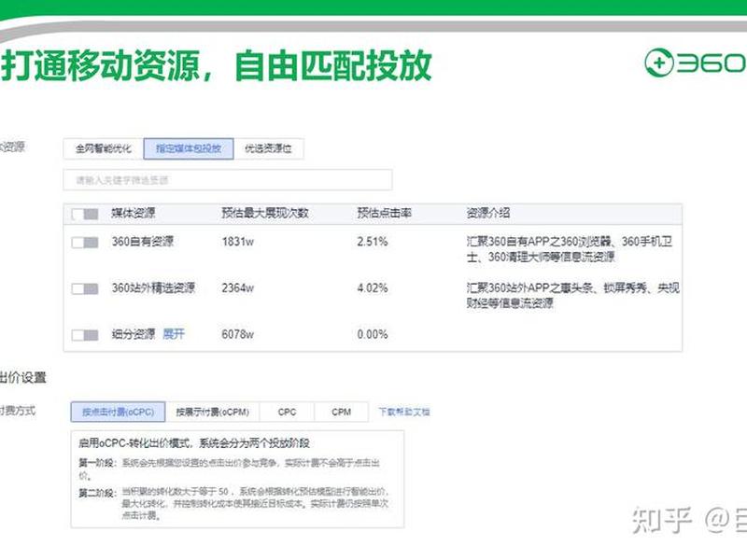Click the 360自有资源 description text

pyautogui.click(x=570, y=249)
